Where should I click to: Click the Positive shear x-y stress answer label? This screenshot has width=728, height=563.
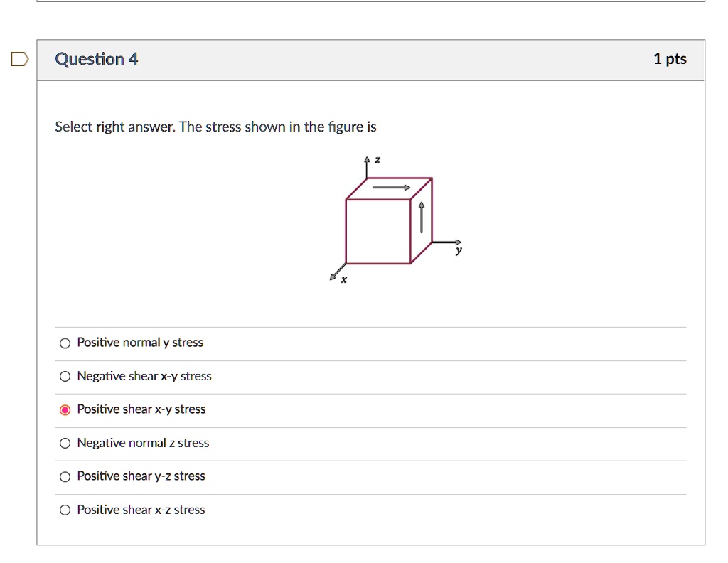pyautogui.click(x=141, y=409)
